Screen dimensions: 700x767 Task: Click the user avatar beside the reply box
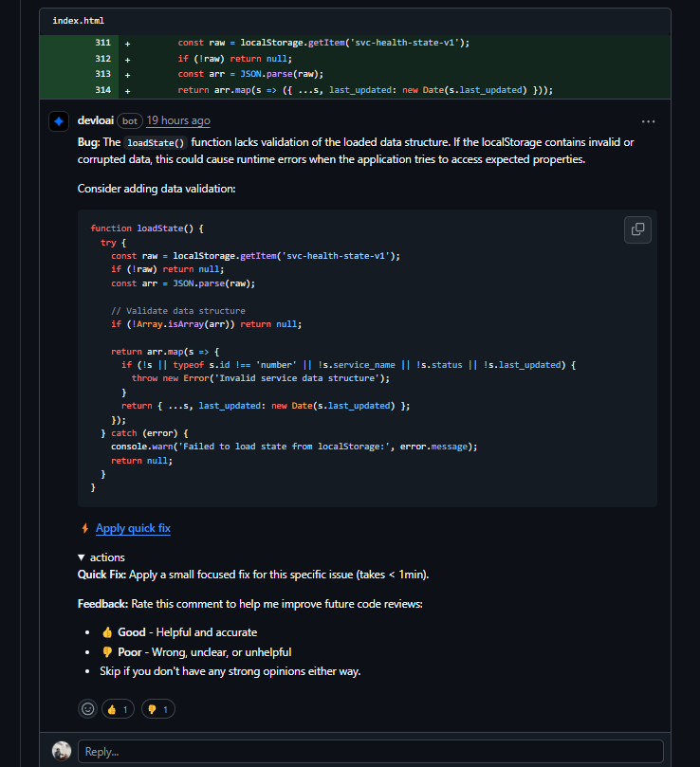tap(62, 751)
